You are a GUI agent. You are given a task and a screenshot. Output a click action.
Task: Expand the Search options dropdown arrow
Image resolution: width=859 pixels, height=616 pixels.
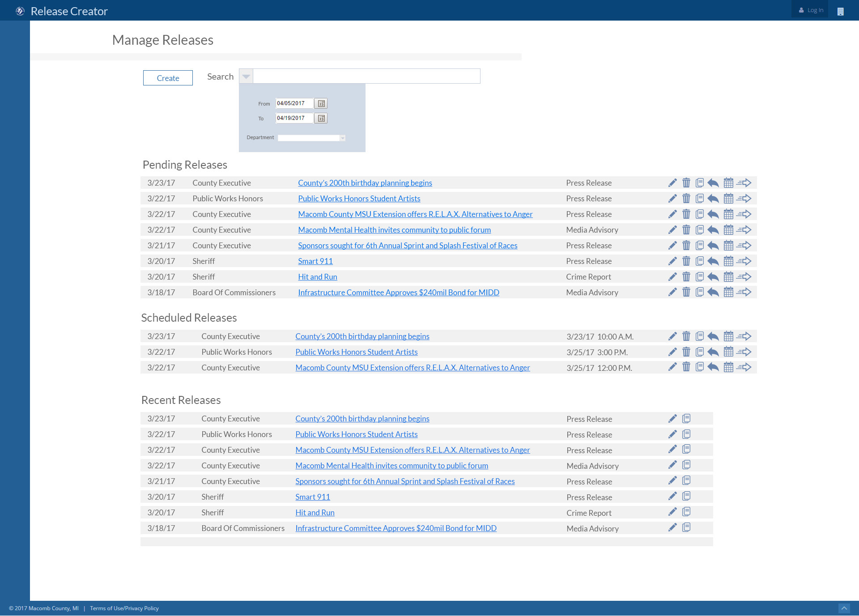pyautogui.click(x=246, y=76)
